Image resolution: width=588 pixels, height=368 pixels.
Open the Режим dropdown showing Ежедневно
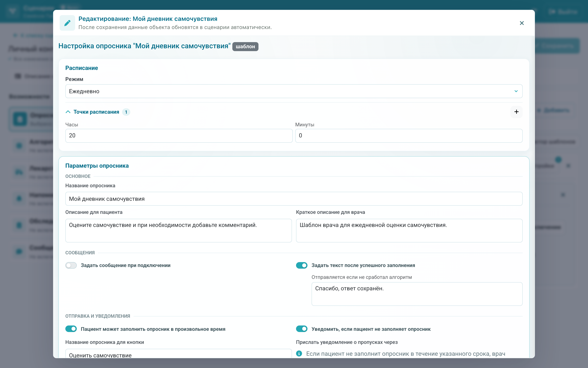coord(294,91)
